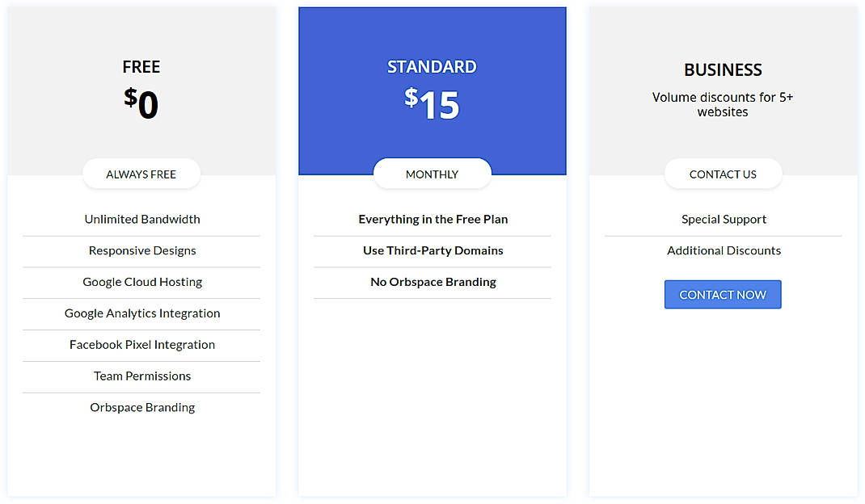Image resolution: width=865 pixels, height=504 pixels.
Task: Select Team Permissions feature
Action: tap(142, 376)
